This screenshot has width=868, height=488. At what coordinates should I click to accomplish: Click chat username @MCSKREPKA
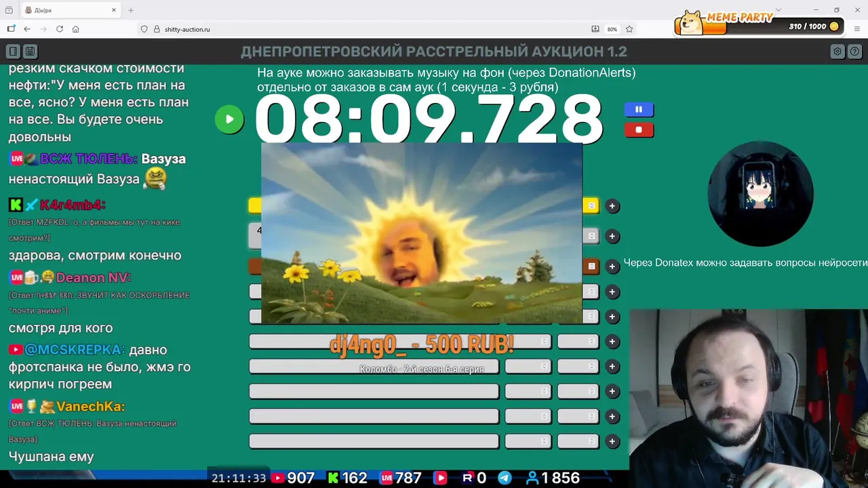[75, 350]
